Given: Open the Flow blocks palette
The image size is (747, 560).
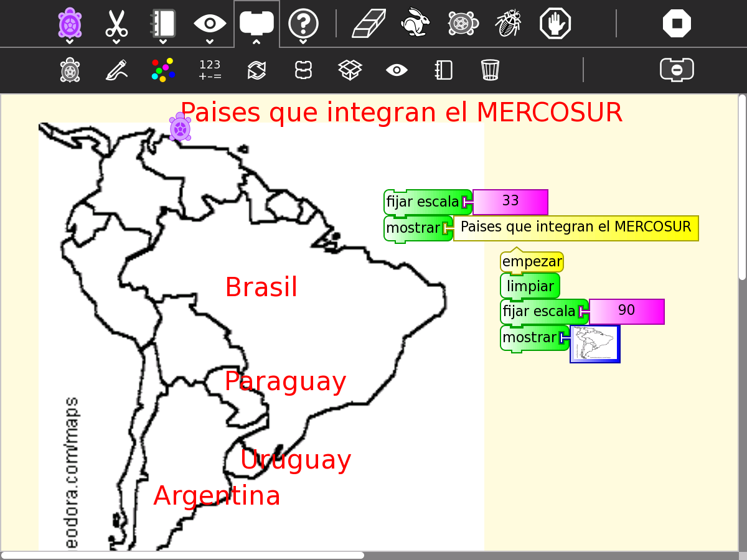Looking at the screenshot, I should [256, 70].
